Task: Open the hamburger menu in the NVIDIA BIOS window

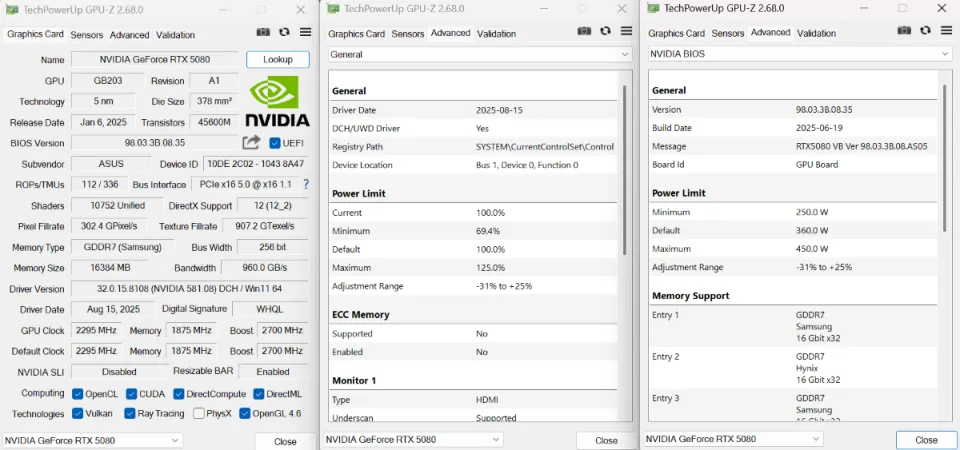Action: click(x=946, y=32)
